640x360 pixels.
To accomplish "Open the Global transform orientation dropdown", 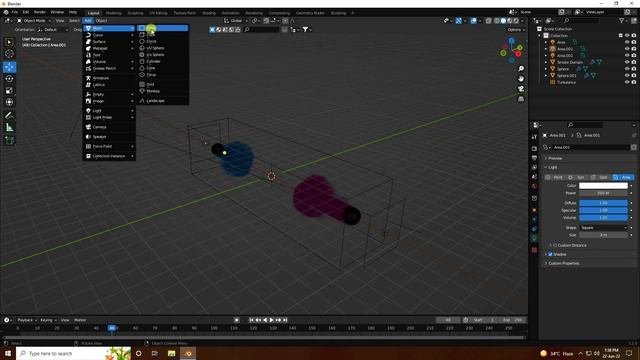I will [236, 20].
